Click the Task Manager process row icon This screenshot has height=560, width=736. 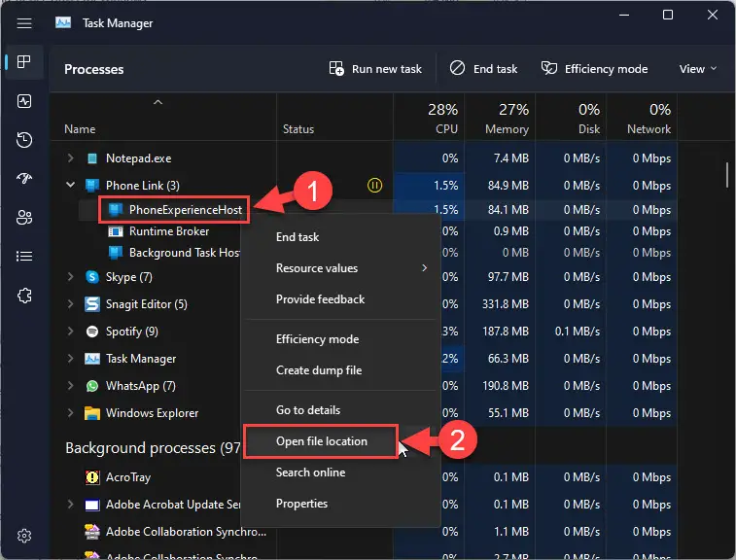point(92,359)
